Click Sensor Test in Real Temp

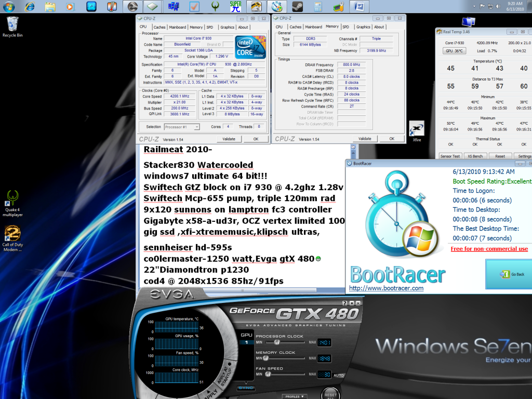pos(450,156)
